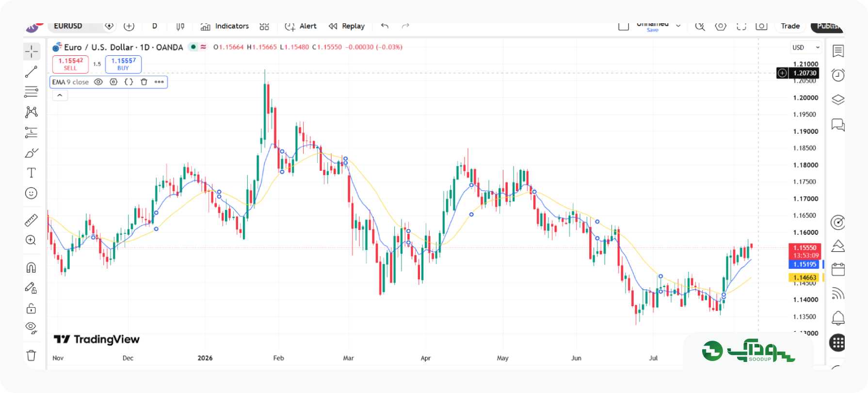
Task: Toggle hide all drawings eye icon
Action: [32, 327]
